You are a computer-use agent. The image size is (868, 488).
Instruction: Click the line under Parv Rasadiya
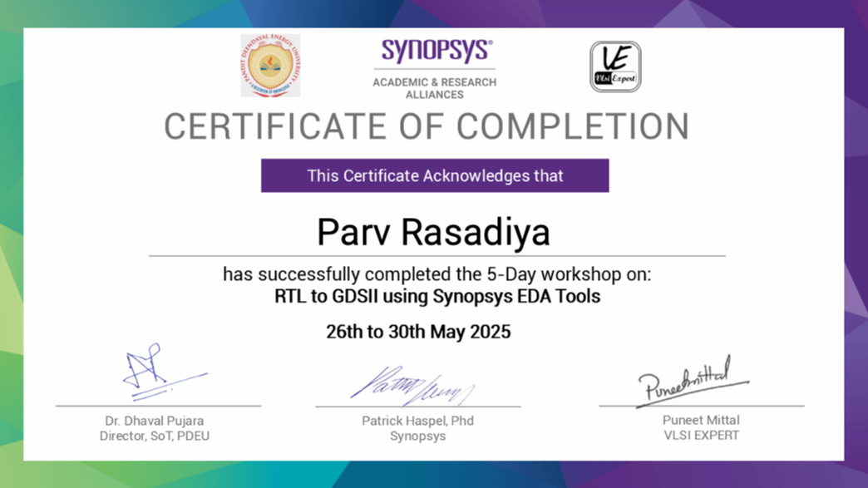click(433, 254)
